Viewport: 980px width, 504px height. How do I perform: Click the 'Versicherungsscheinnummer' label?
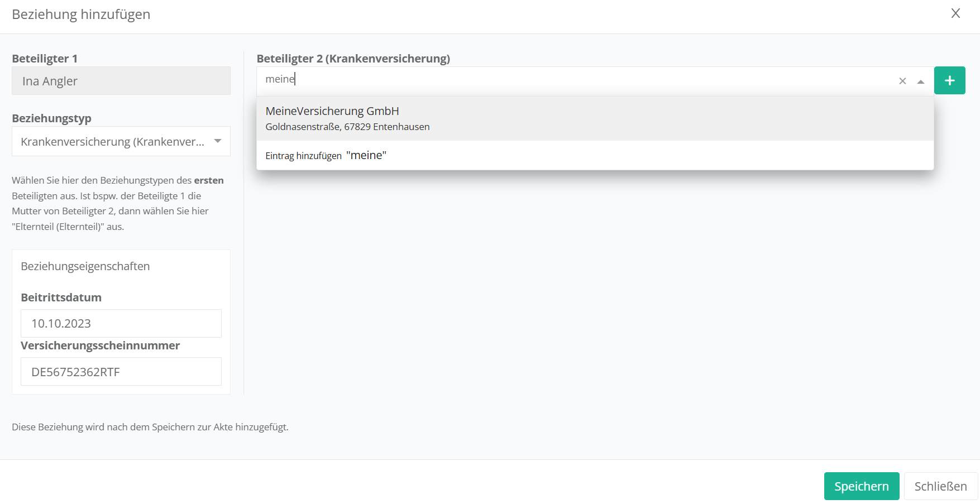tap(101, 345)
